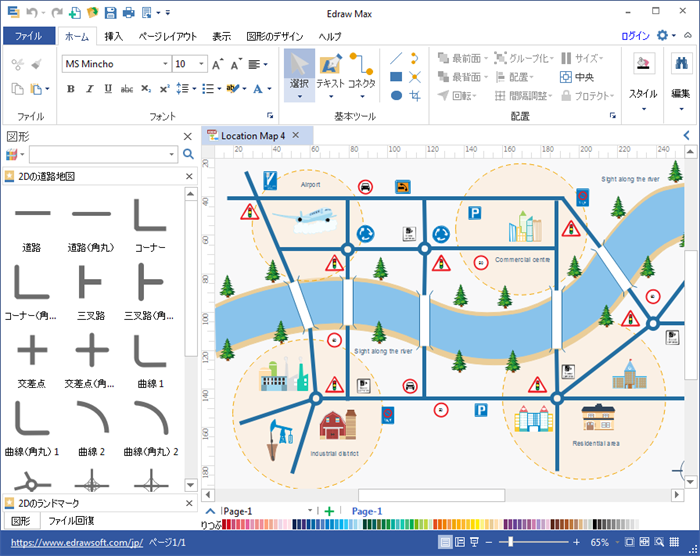
Task: Open the edrawsoft.com/jp URL link
Action: pos(77,543)
